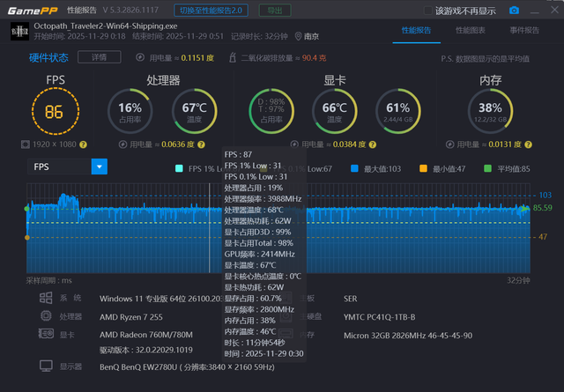Click the memory power icon beside 0.0131 度
564x392 pixels.
(449, 144)
